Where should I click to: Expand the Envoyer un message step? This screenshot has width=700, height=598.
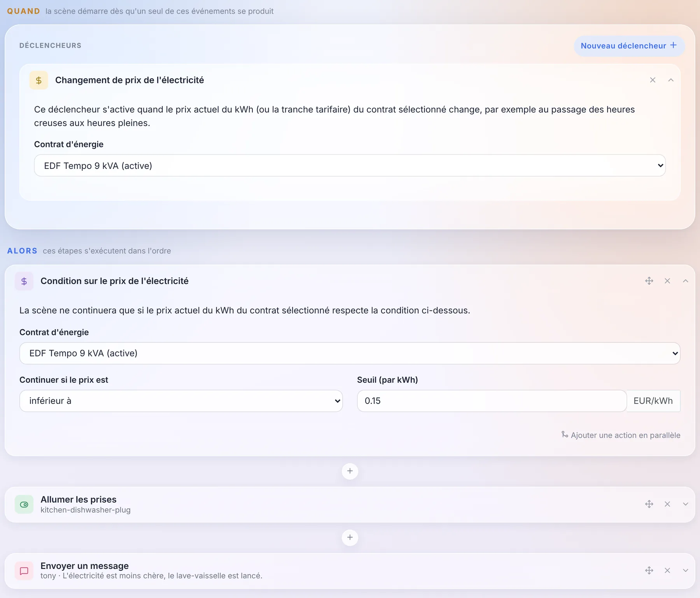(686, 570)
